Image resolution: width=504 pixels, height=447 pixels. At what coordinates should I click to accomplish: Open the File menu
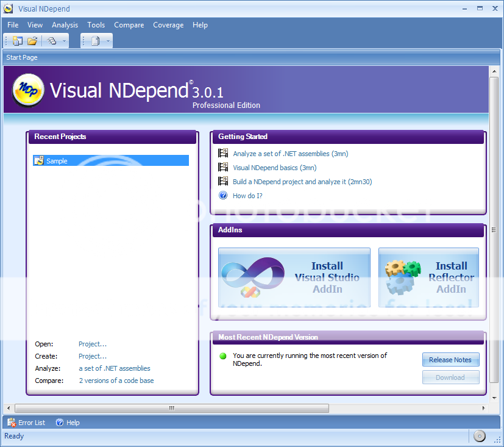[13, 25]
